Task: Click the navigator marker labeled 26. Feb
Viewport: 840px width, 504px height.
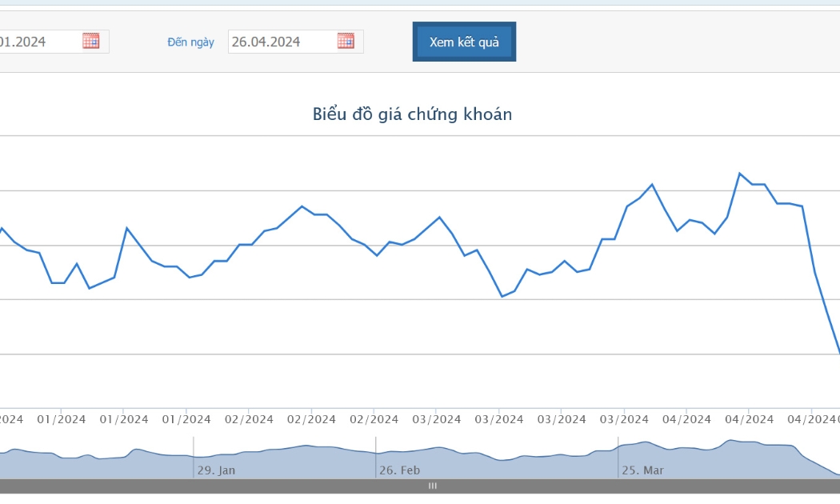Action: [400, 470]
